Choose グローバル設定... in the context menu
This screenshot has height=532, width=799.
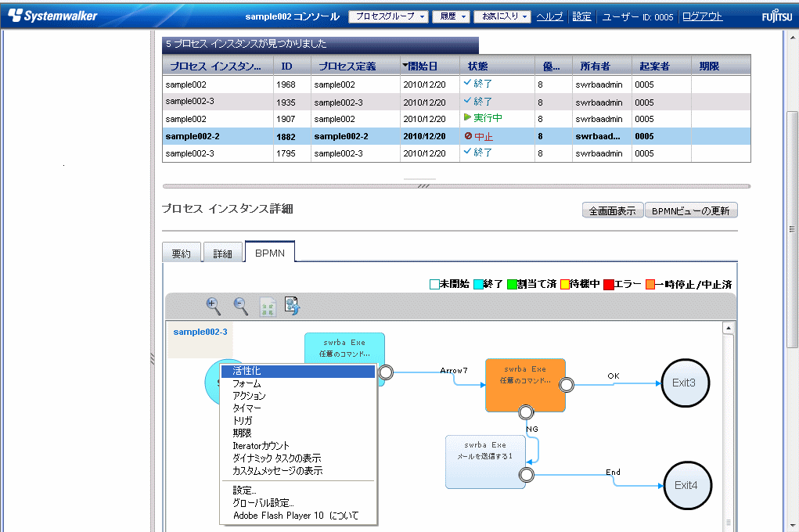(x=298, y=503)
